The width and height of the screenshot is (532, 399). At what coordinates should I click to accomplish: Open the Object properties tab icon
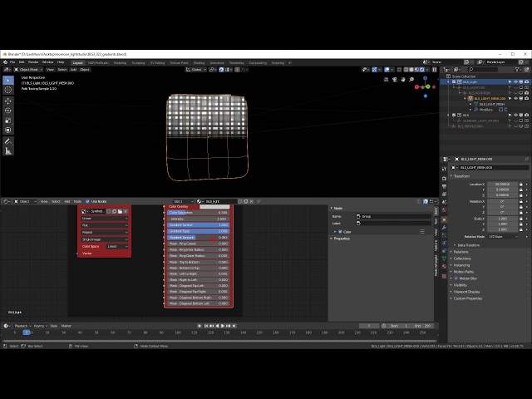[444, 219]
